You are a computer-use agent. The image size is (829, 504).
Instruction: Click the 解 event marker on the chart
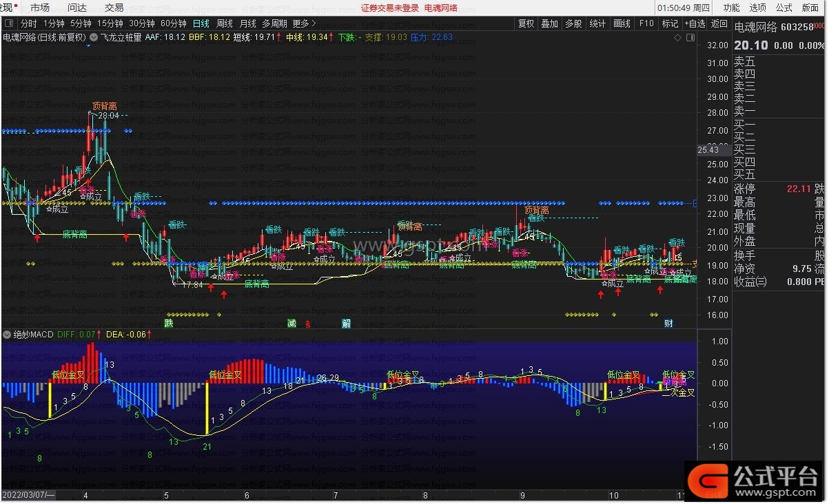(x=346, y=323)
